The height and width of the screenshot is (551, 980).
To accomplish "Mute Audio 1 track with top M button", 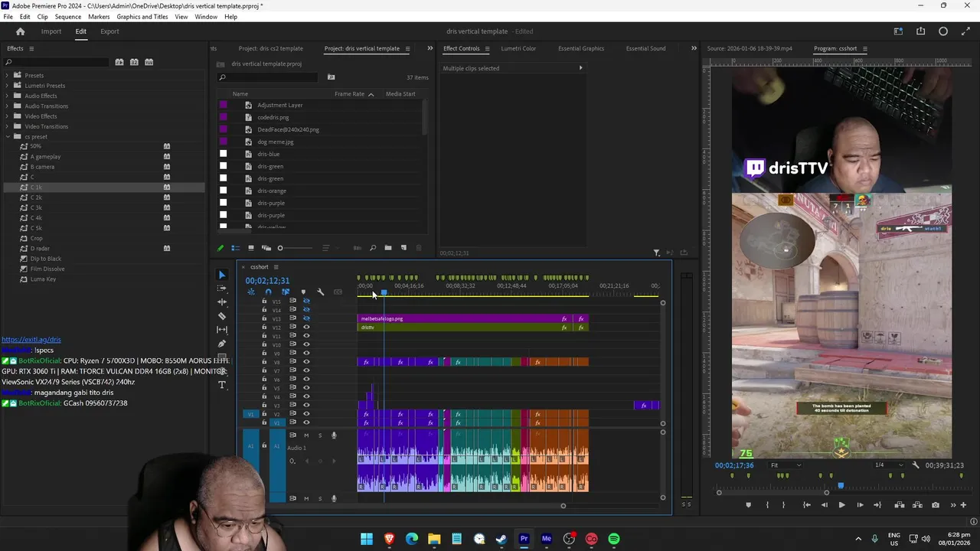I will pyautogui.click(x=306, y=435).
